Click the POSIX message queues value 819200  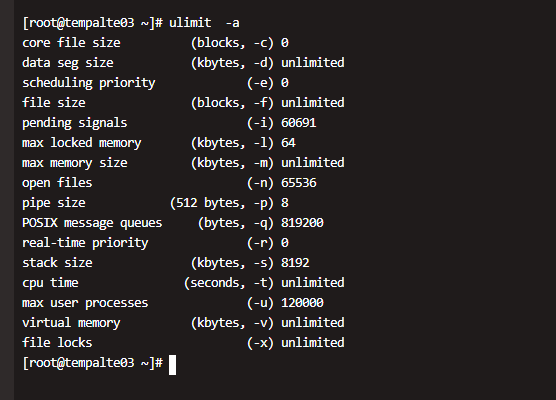[x=302, y=223]
